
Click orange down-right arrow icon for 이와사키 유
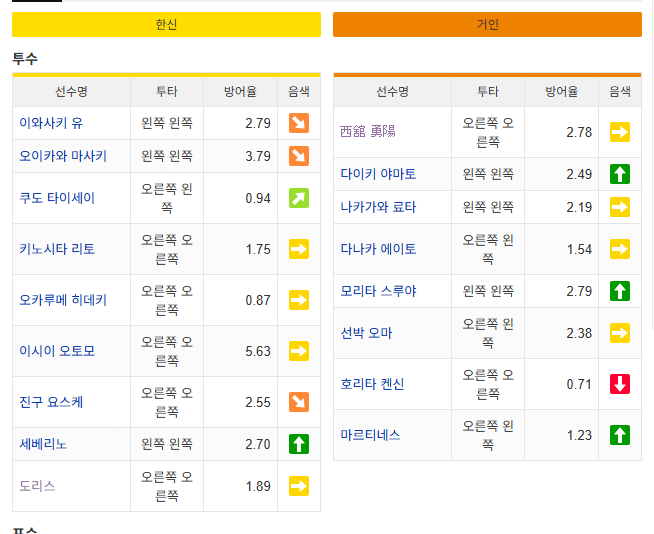[x=299, y=123]
